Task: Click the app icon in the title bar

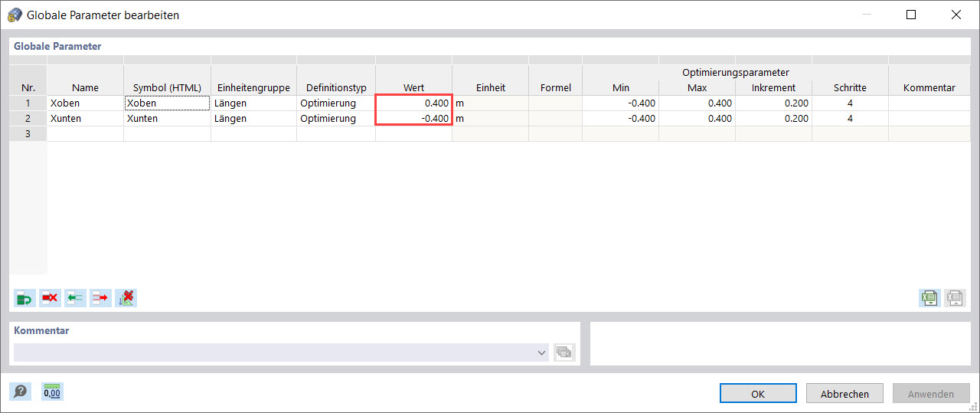Action: (x=14, y=15)
